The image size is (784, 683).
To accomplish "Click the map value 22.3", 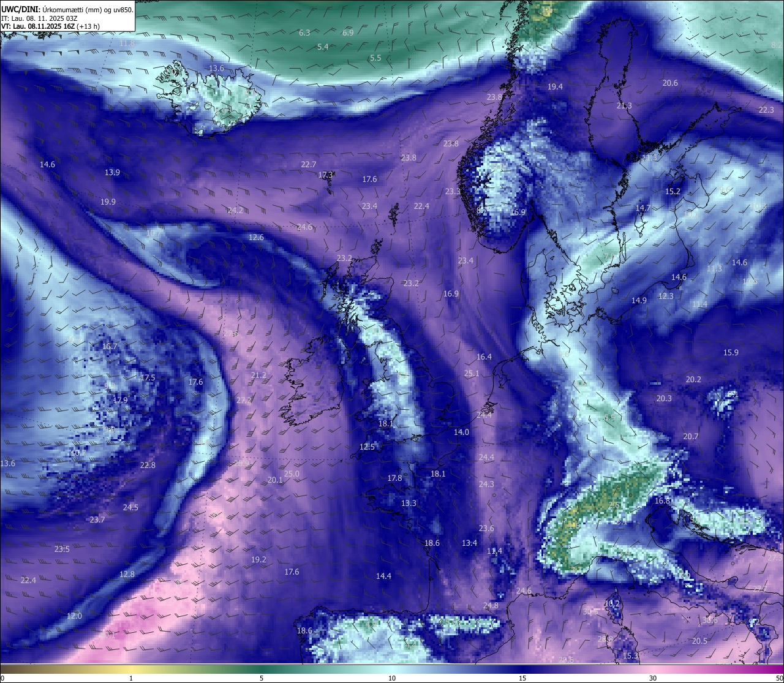I will [x=766, y=110].
